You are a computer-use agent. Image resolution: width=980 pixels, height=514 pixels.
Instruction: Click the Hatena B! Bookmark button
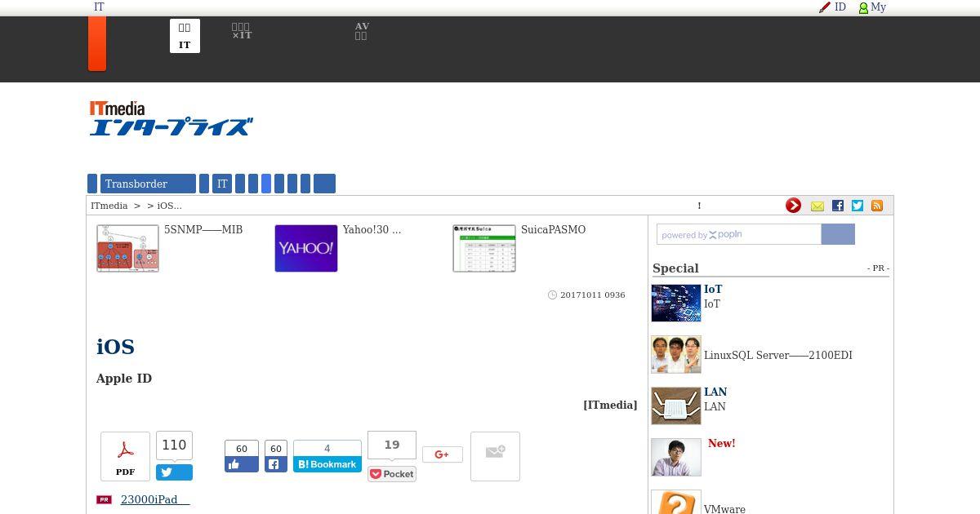pos(327,464)
